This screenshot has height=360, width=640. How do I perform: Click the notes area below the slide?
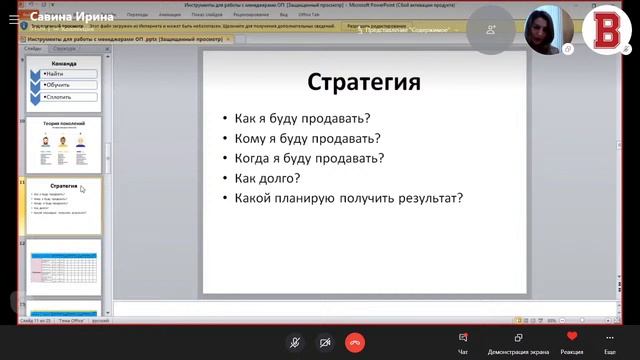tap(364, 308)
